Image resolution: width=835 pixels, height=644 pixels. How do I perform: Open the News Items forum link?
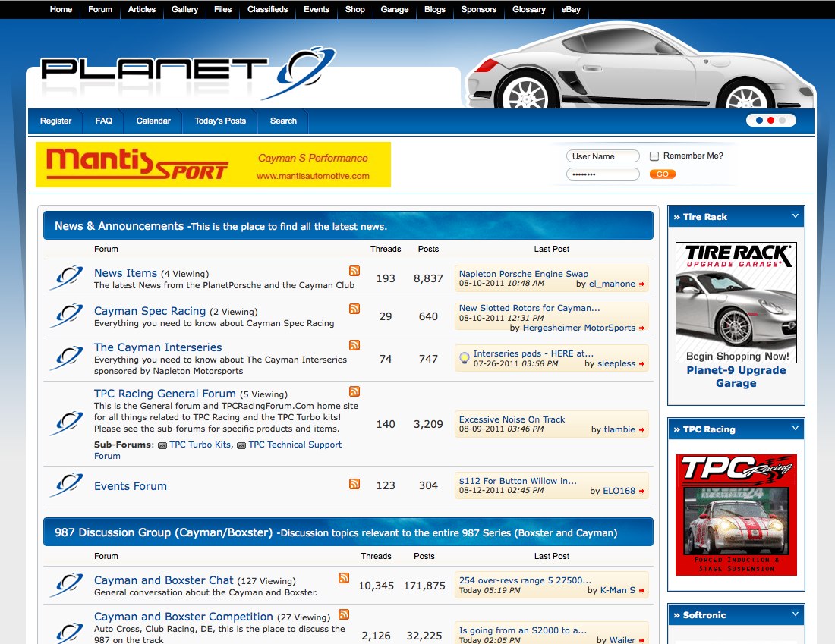[x=126, y=273]
